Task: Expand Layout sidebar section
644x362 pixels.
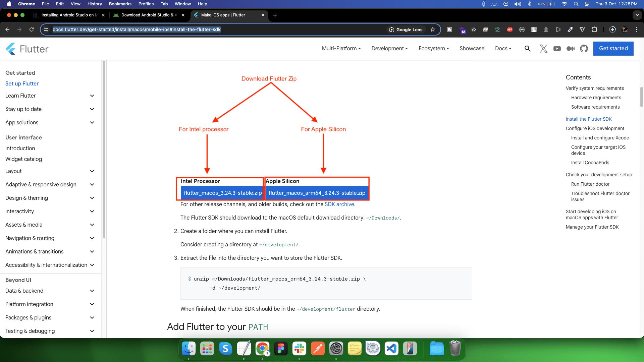Action: (x=92, y=171)
